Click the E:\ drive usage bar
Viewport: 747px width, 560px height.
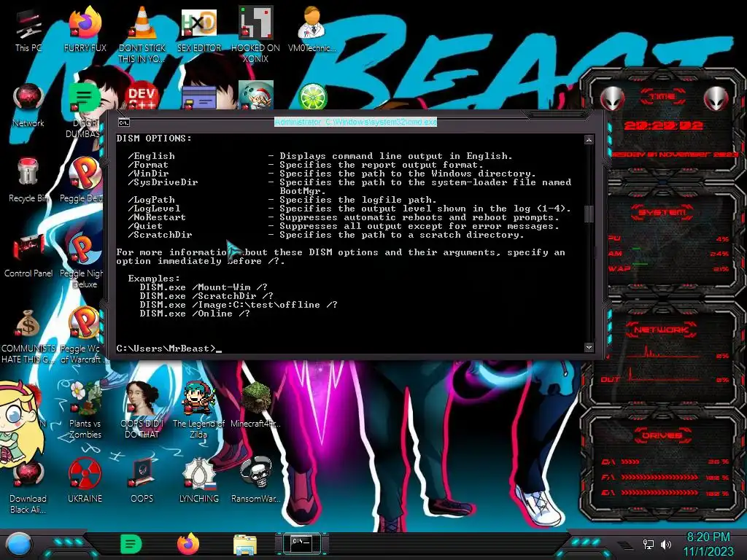click(x=665, y=493)
